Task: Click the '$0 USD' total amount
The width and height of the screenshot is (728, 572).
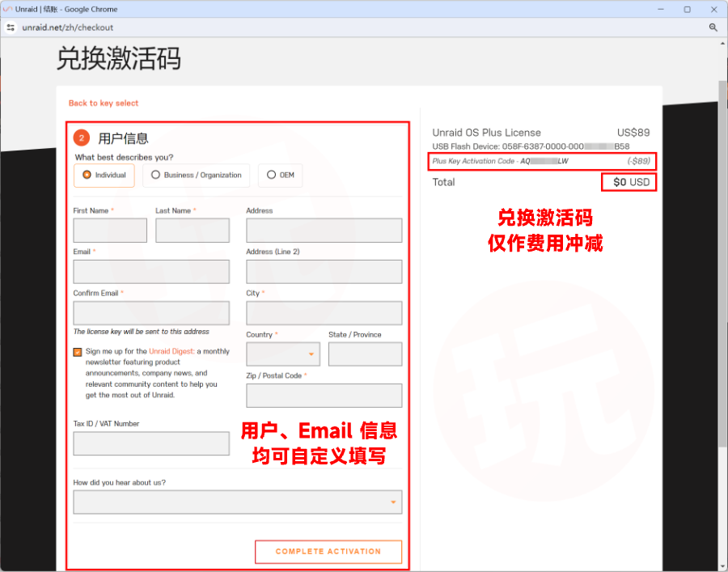Action: point(632,182)
